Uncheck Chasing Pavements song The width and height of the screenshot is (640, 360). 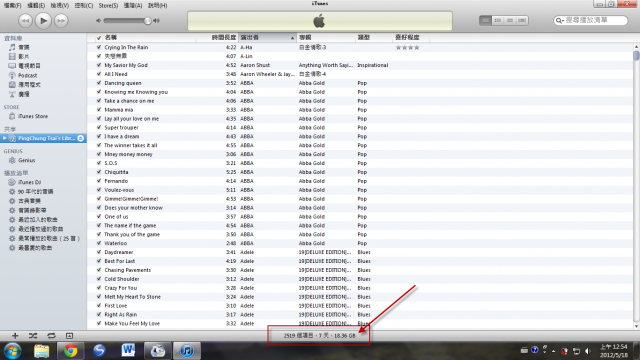pyautogui.click(x=99, y=270)
